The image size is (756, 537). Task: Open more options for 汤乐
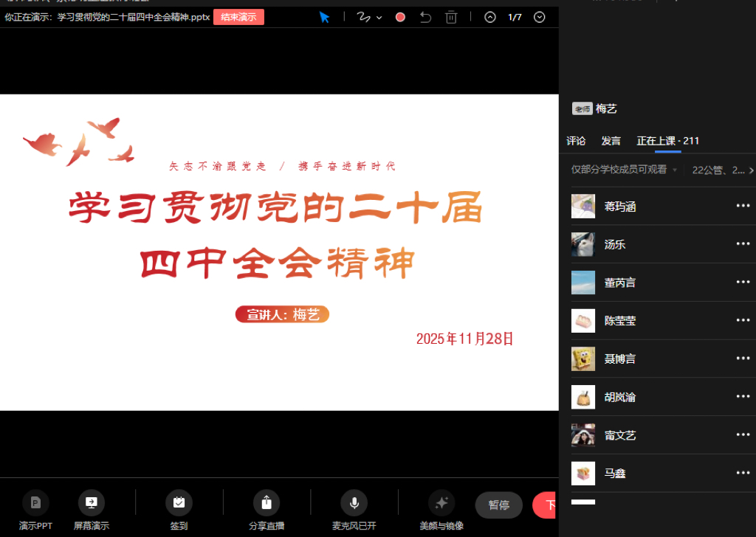(743, 244)
